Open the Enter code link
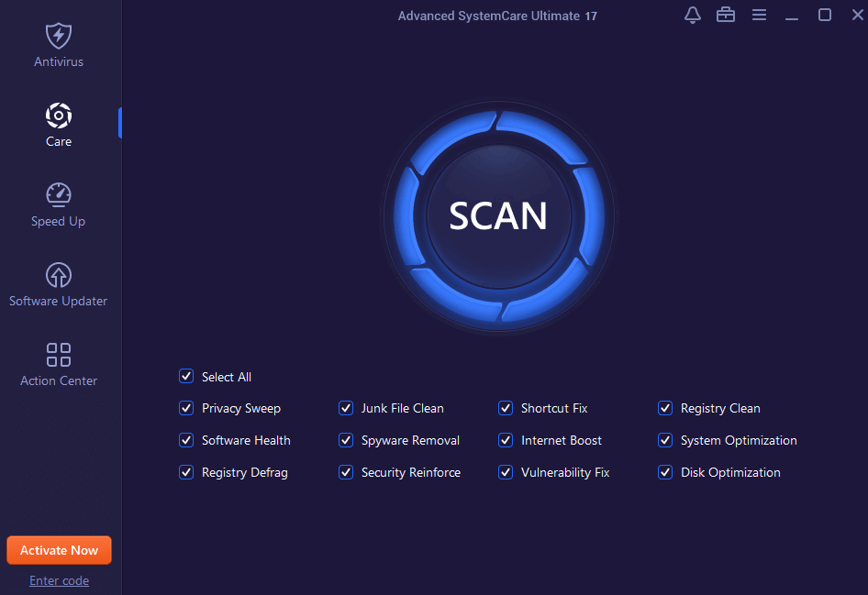868x595 pixels. coord(59,580)
